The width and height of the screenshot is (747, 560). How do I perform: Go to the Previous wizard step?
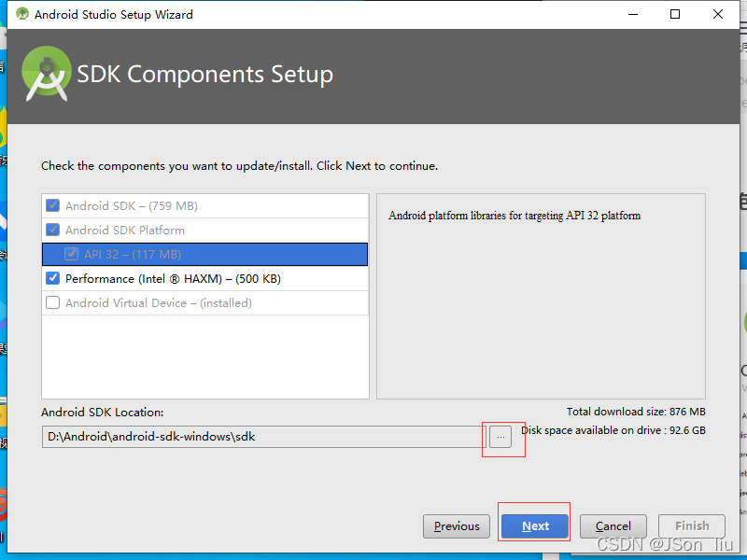457,526
